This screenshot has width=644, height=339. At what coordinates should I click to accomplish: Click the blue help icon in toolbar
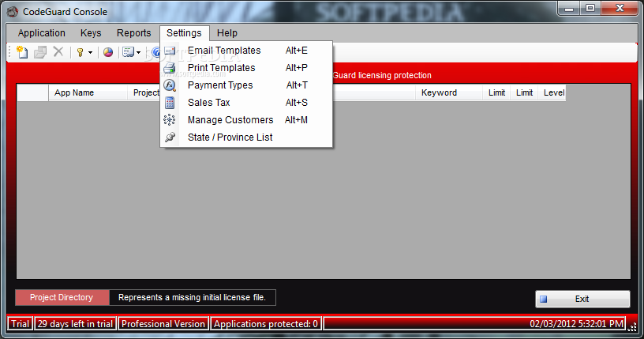155,52
